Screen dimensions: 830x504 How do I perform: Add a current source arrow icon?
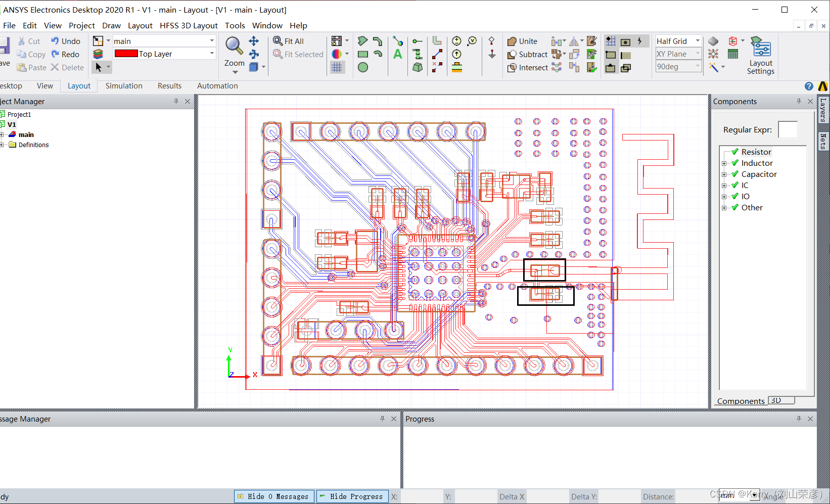pyautogui.click(x=456, y=54)
